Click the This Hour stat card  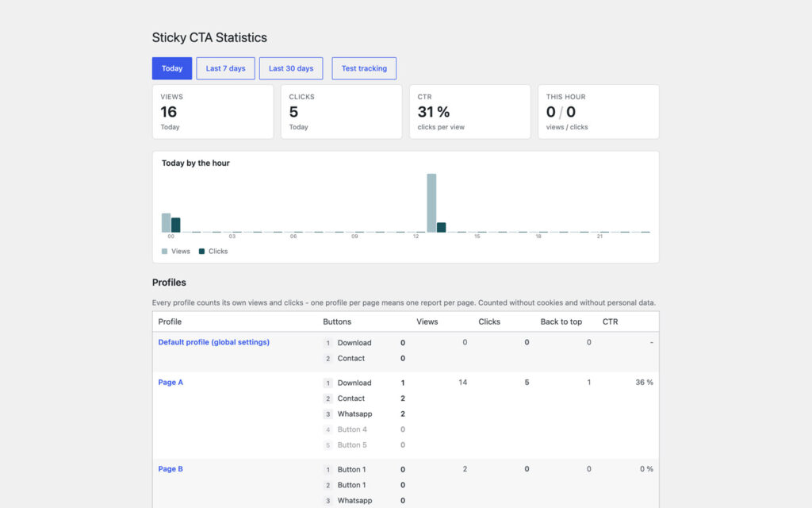[598, 112]
